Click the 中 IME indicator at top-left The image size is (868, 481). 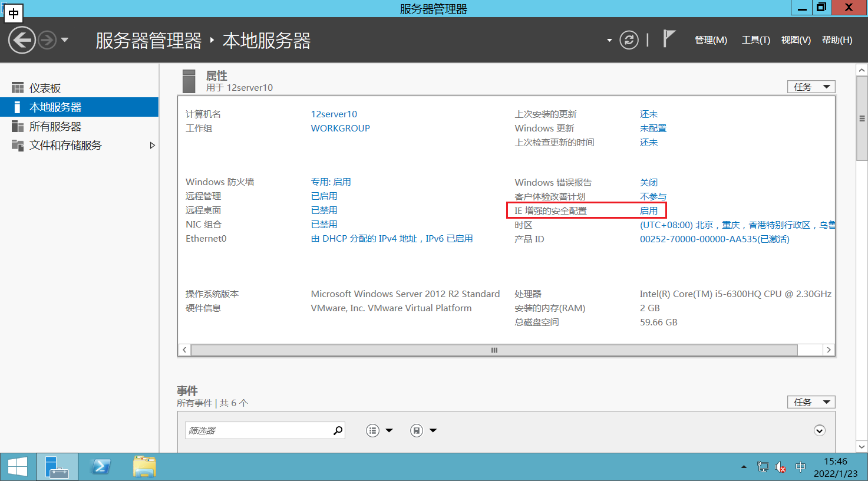[14, 13]
